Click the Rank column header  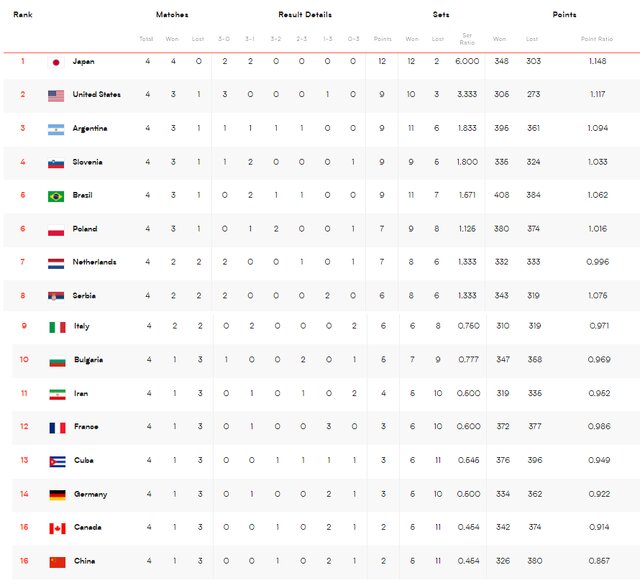click(x=23, y=15)
